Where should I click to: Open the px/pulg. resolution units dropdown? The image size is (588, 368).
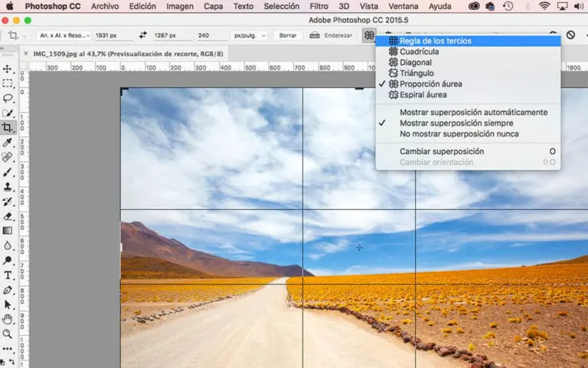click(250, 35)
